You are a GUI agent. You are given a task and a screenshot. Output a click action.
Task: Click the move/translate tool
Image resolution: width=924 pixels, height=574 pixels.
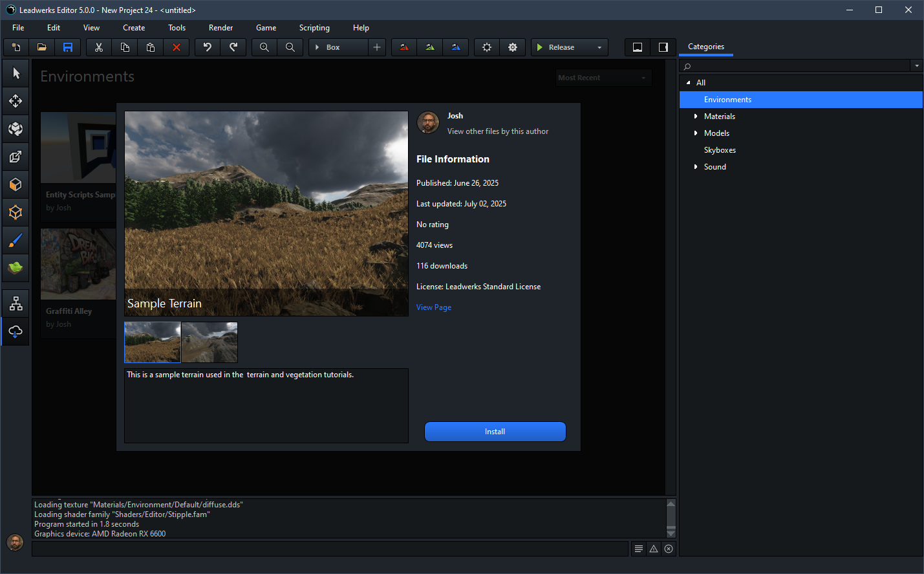coord(16,101)
